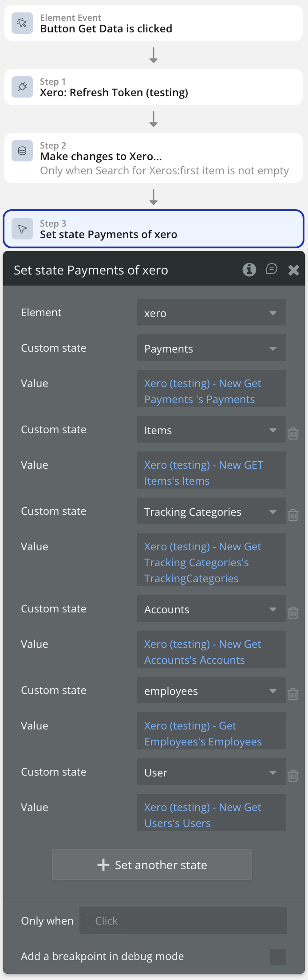
Task: Expand the Tracking Categories custom state dropdown
Action: click(x=211, y=511)
